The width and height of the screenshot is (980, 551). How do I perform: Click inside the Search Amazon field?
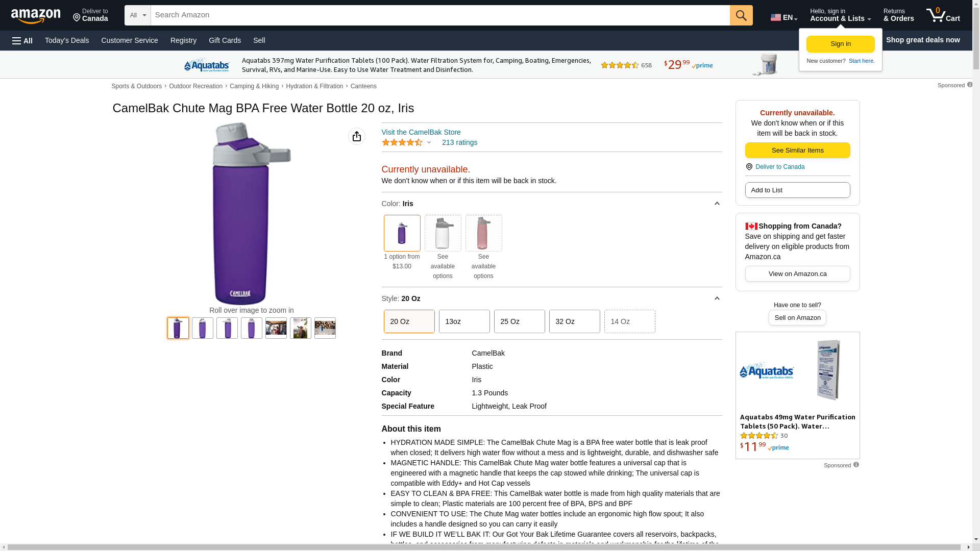coord(439,15)
